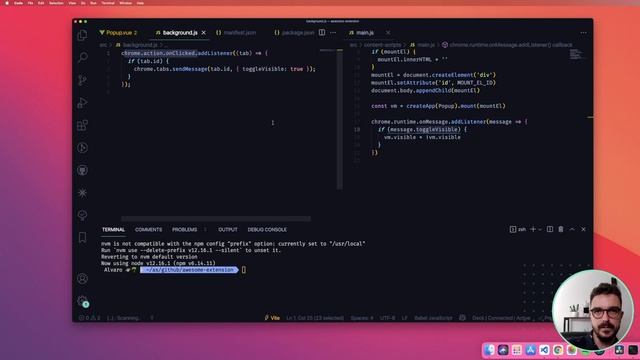
Task: Click errors and warnings count in status bar
Action: 89,318
